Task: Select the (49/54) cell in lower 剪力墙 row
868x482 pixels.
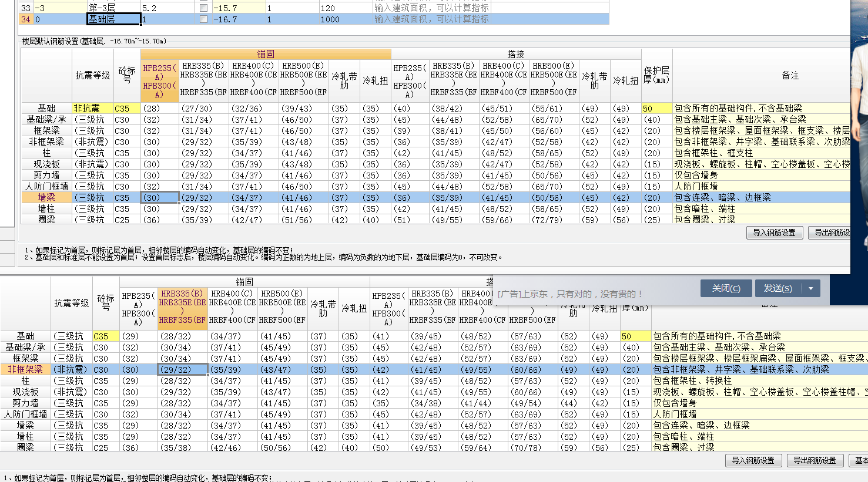Action: [x=533, y=403]
